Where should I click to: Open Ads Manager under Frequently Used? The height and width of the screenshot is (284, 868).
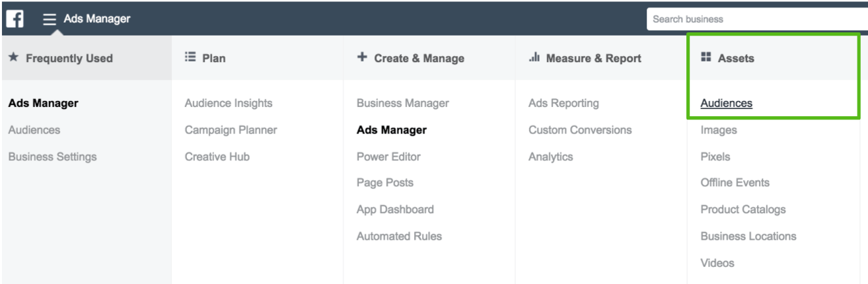click(43, 103)
